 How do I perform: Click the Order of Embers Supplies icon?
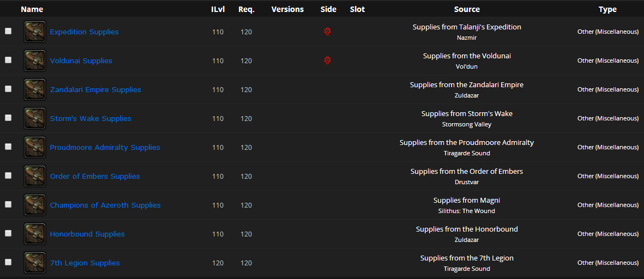[x=35, y=176]
